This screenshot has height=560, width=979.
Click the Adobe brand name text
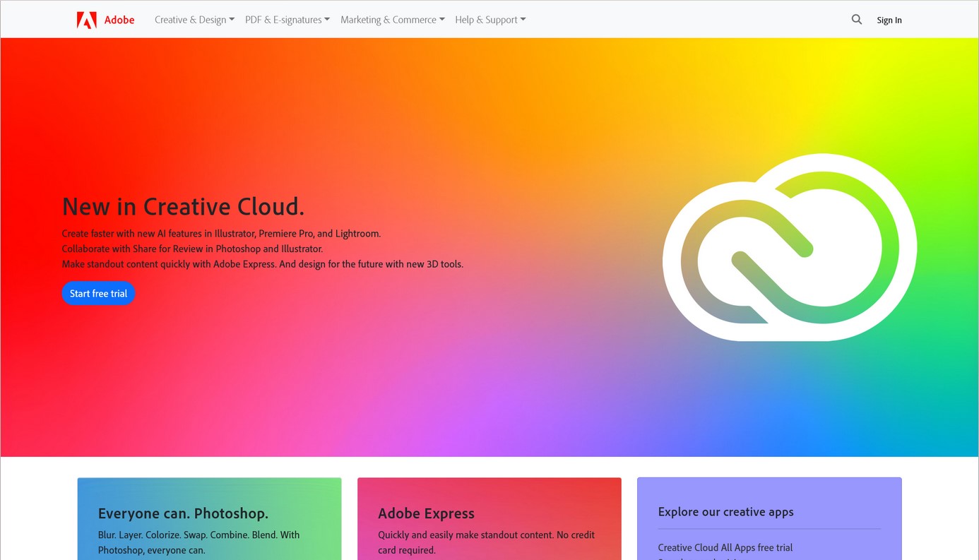tap(119, 20)
